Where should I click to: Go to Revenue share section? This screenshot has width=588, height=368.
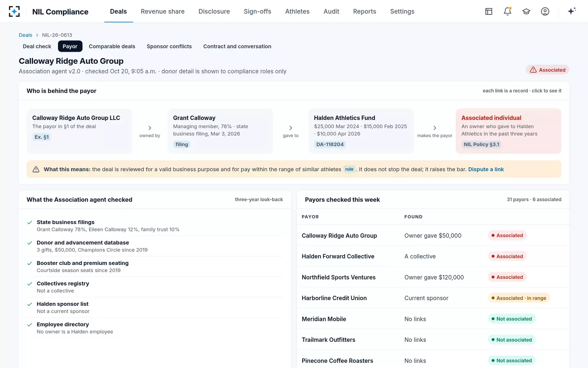pos(163,11)
